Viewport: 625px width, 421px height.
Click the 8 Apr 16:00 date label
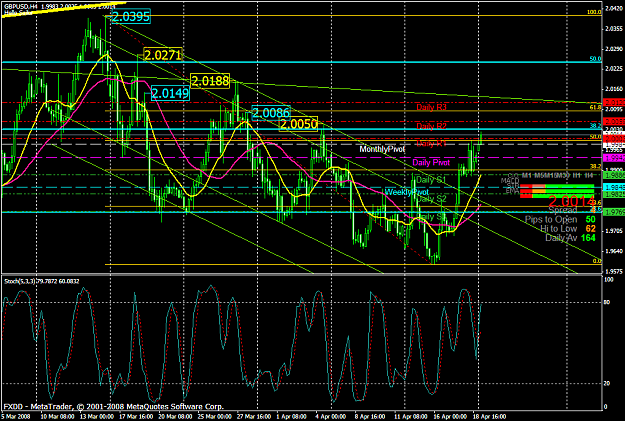370,417
